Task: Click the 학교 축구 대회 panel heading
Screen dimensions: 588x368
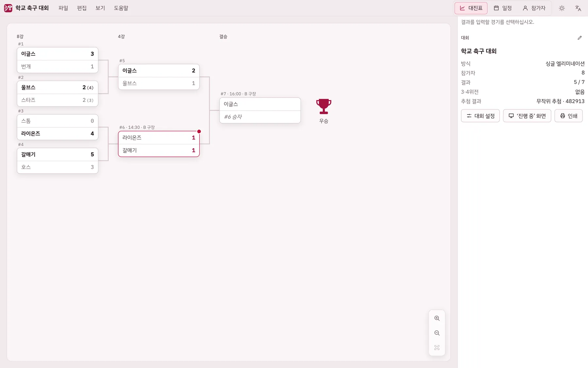Action: pyautogui.click(x=479, y=51)
